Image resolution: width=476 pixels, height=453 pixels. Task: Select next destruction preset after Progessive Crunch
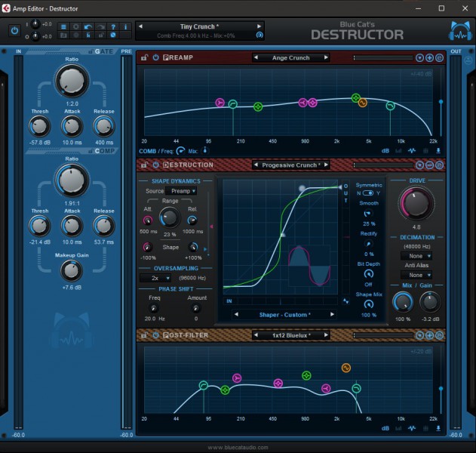[x=326, y=165]
